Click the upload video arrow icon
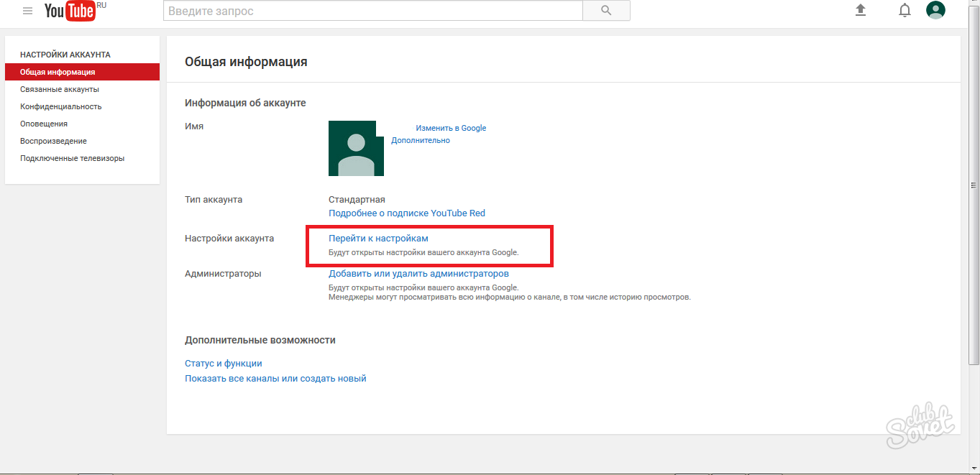980x475 pixels. [x=860, y=10]
